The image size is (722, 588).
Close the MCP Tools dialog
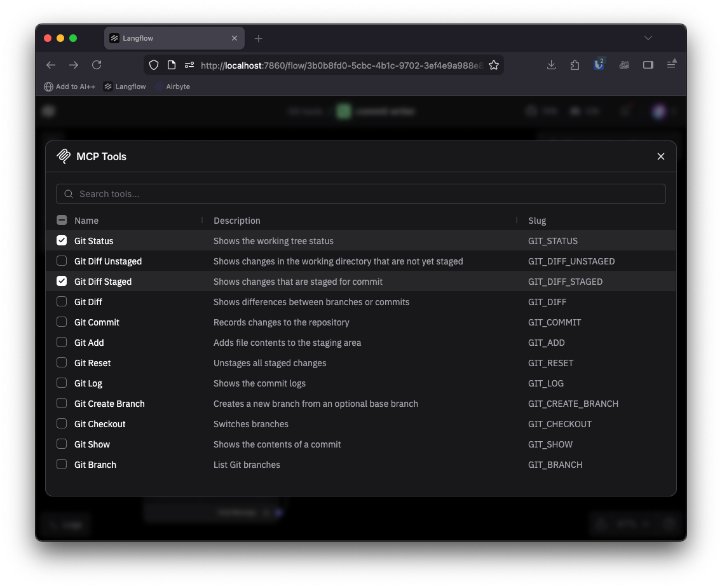pyautogui.click(x=660, y=156)
